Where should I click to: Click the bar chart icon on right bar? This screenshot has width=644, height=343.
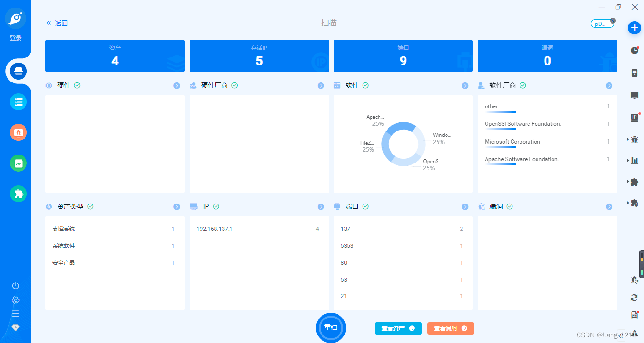(635, 161)
